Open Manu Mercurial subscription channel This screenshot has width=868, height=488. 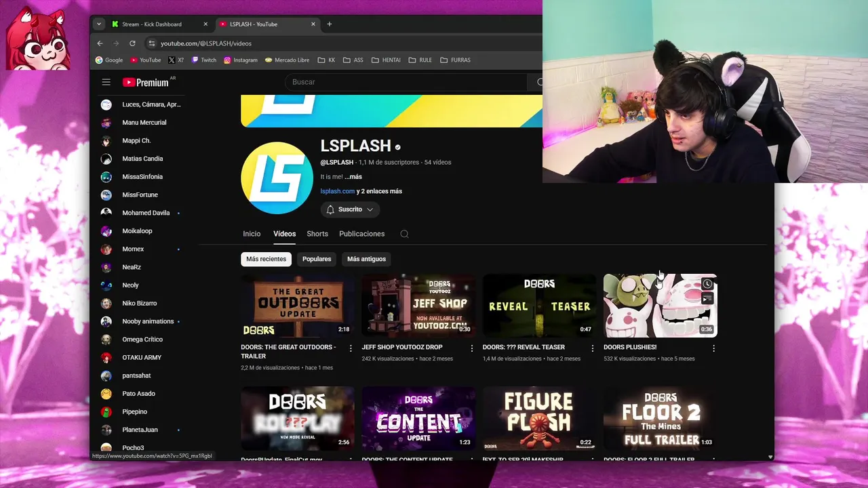[140, 123]
